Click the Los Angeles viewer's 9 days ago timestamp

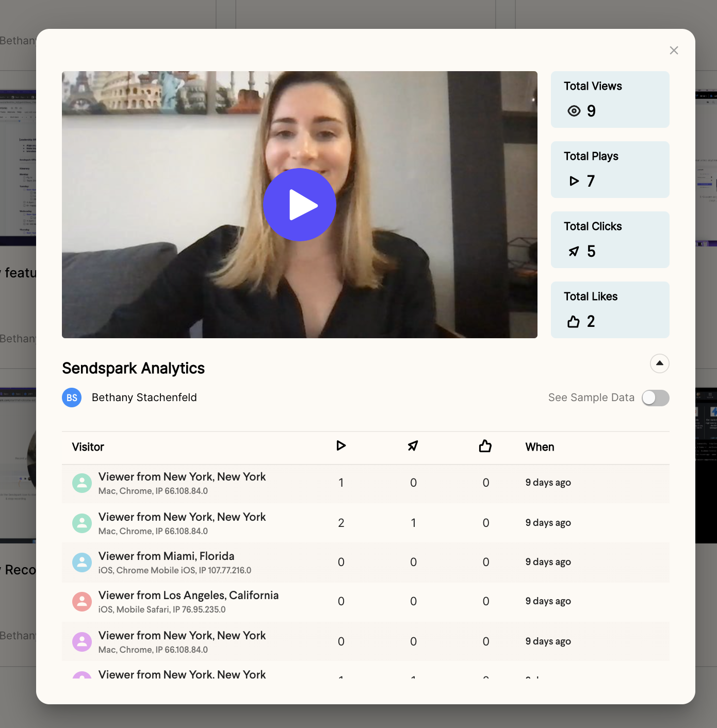pos(548,601)
